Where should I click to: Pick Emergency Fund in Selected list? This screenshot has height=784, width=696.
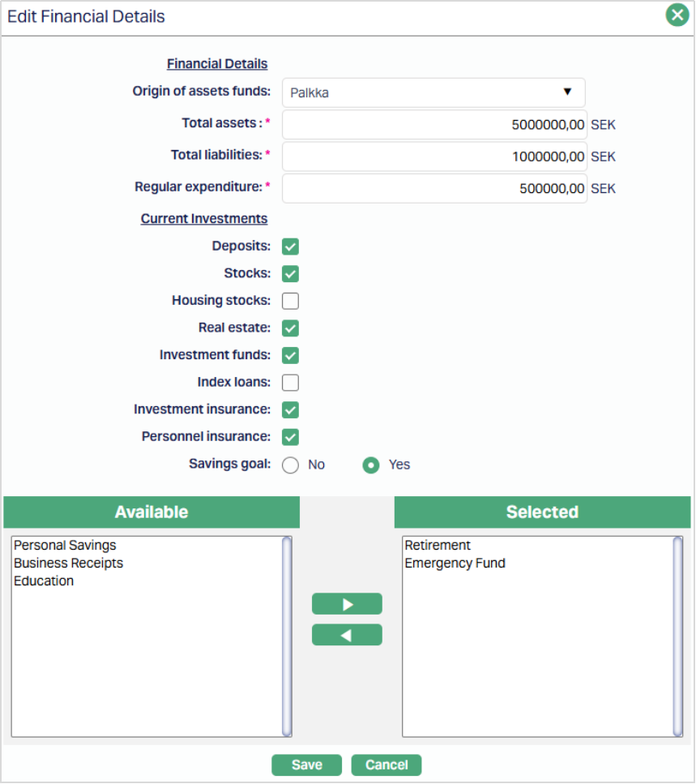point(455,563)
